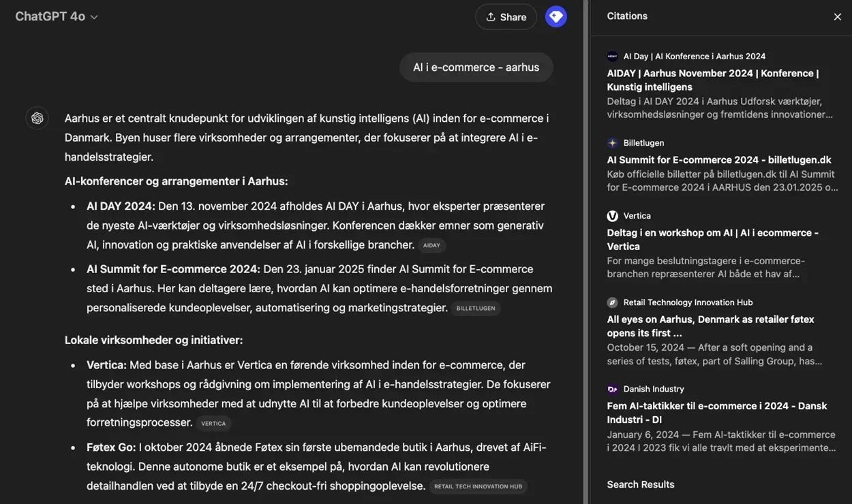The image size is (852, 504).
Task: Click the 'Billetlugen' source name label
Action: pos(643,143)
